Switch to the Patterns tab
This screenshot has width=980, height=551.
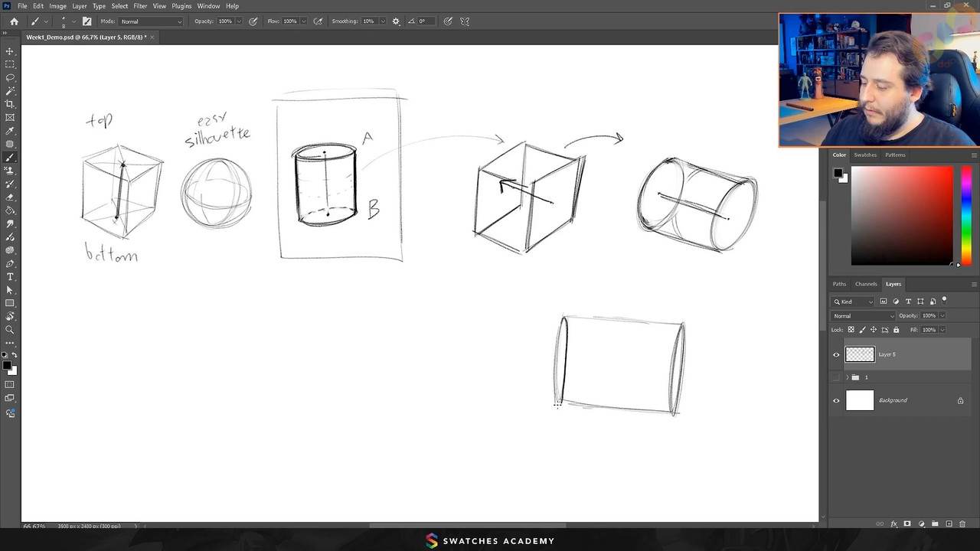coord(895,155)
